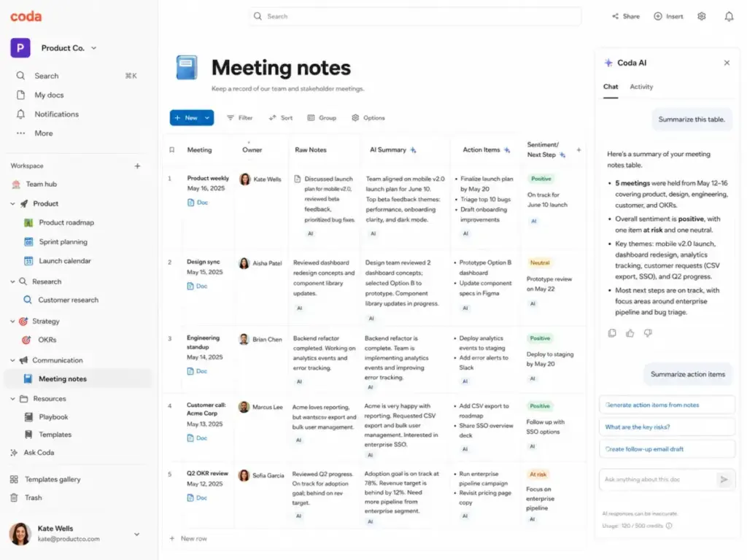Select What are the key risks suggestion
The image size is (747, 560).
tap(667, 427)
